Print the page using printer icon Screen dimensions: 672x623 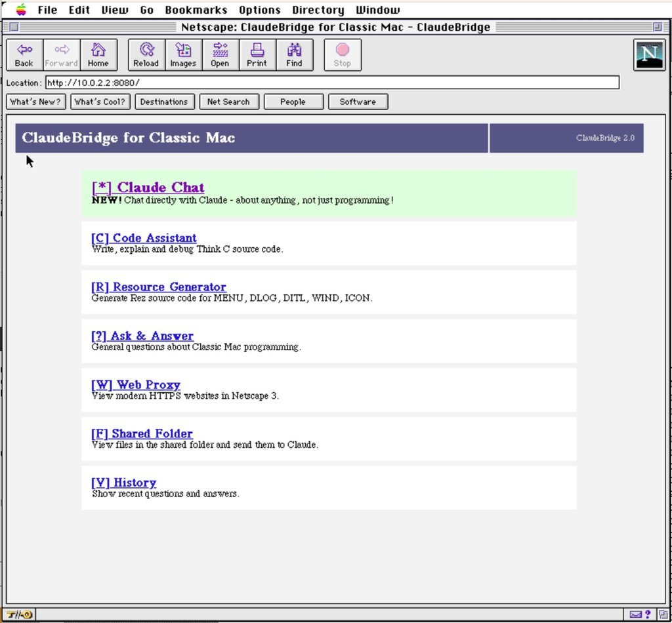257,55
